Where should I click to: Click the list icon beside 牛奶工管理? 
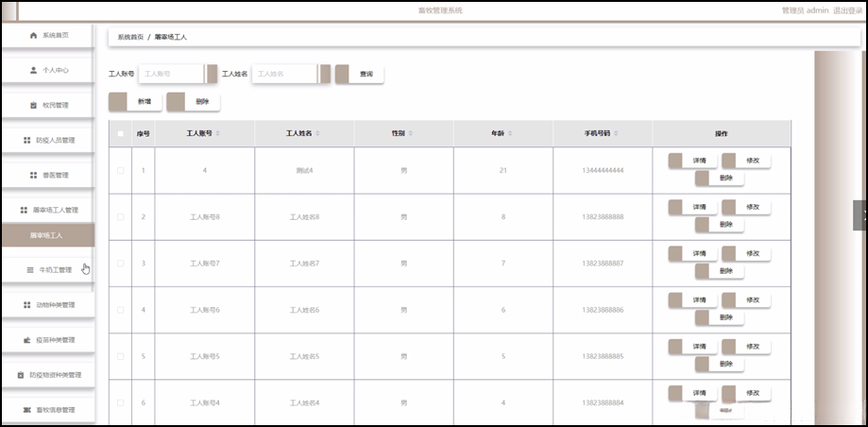[30, 270]
